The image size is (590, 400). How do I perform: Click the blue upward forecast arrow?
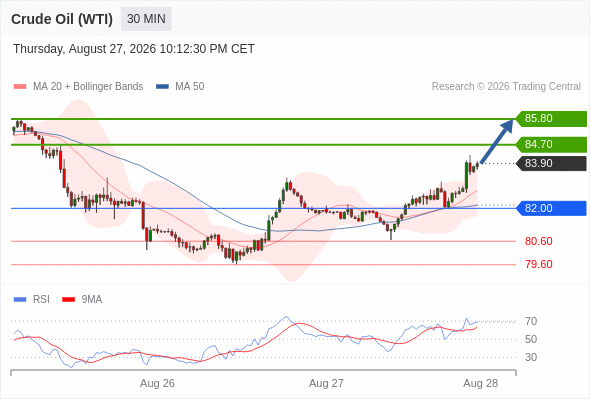coord(497,141)
